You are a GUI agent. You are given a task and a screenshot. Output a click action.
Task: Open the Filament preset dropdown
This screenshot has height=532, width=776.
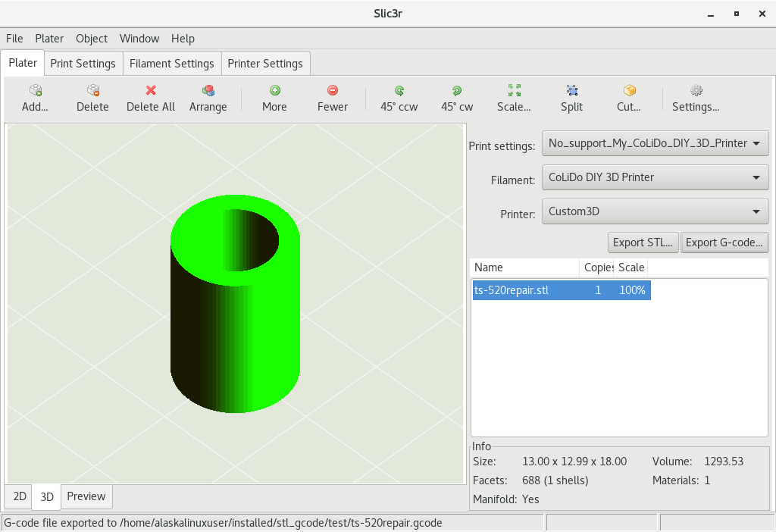click(x=655, y=177)
